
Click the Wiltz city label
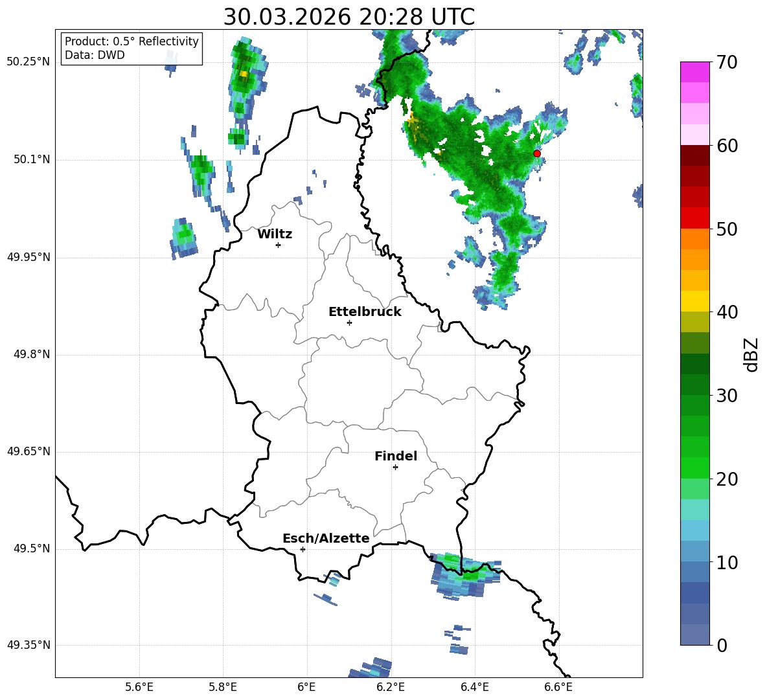tap(275, 234)
